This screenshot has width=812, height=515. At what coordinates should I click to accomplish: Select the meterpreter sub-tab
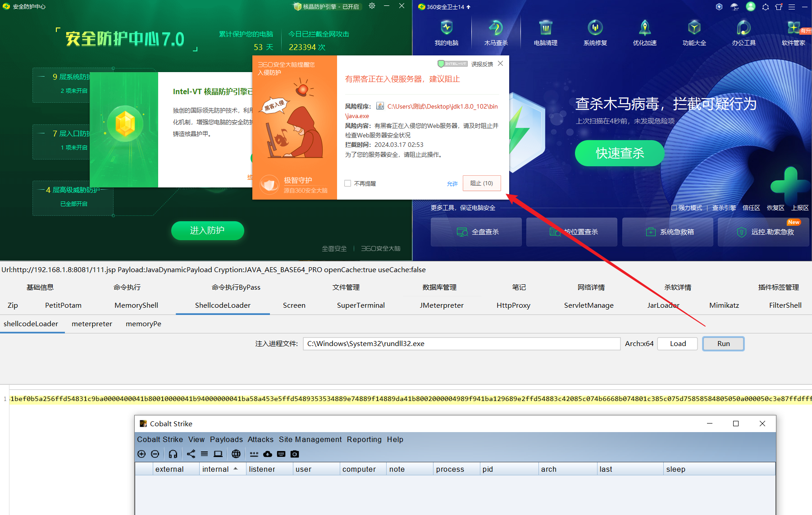(92, 324)
